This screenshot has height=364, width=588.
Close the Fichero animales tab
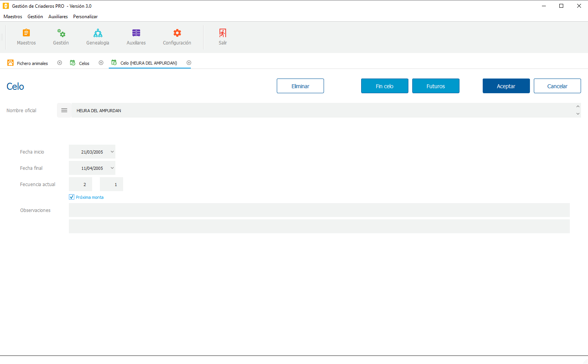click(60, 62)
